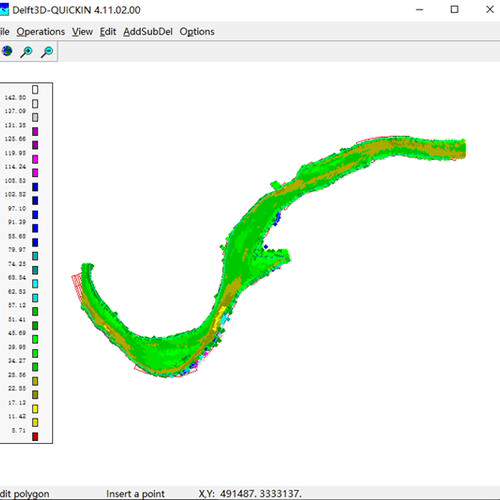
Task: Click the X,Y coordinate readout 491487, 3333137
Action: pos(250,494)
